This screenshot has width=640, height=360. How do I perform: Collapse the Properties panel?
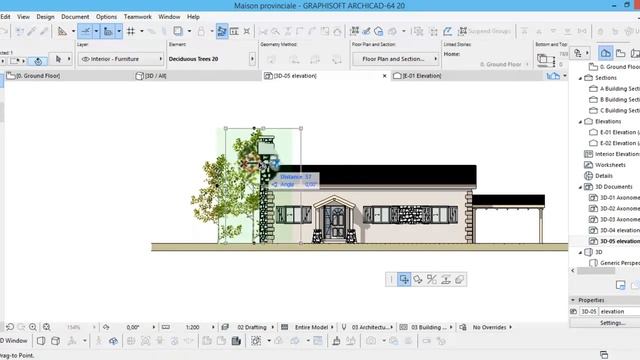coord(573,300)
